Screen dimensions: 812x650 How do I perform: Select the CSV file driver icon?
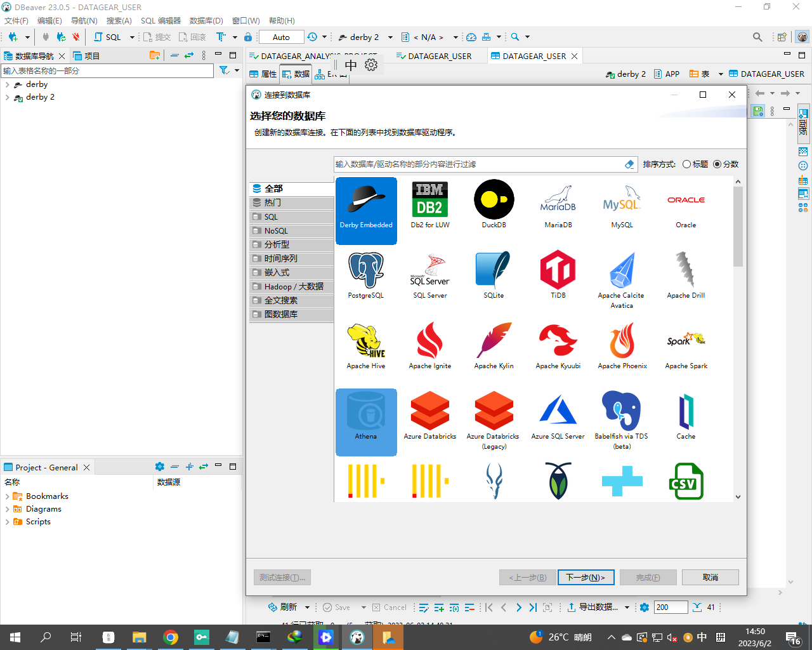click(x=686, y=481)
